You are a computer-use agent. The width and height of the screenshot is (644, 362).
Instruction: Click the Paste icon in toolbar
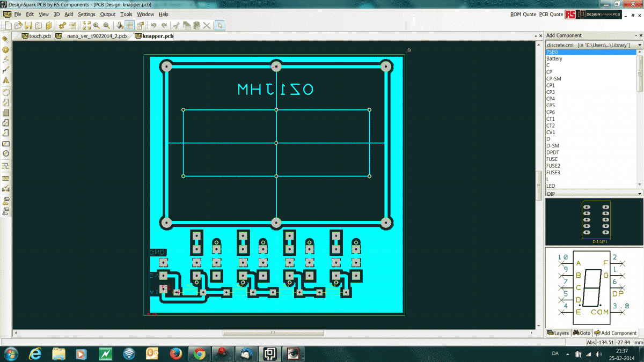197,25
